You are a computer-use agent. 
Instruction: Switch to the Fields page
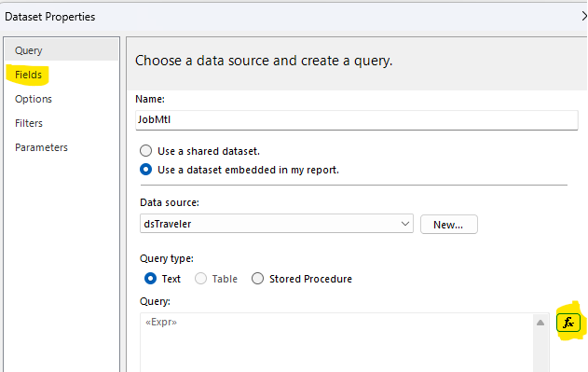[x=29, y=75]
